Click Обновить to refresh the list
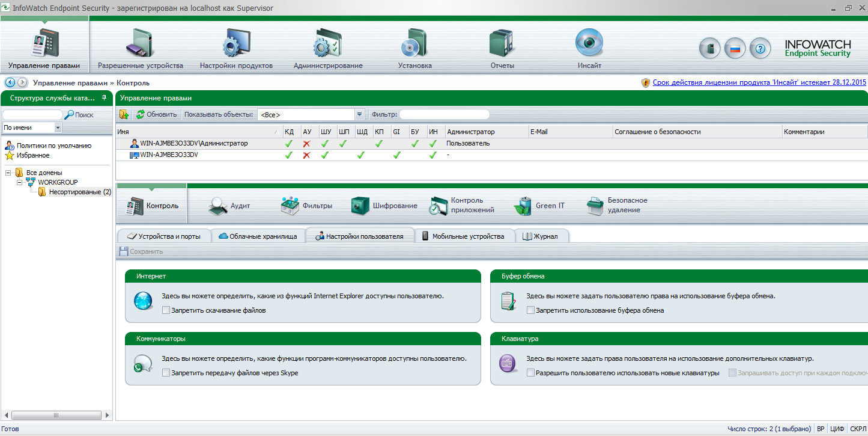Viewport: 868px width, 436px height. coord(157,114)
